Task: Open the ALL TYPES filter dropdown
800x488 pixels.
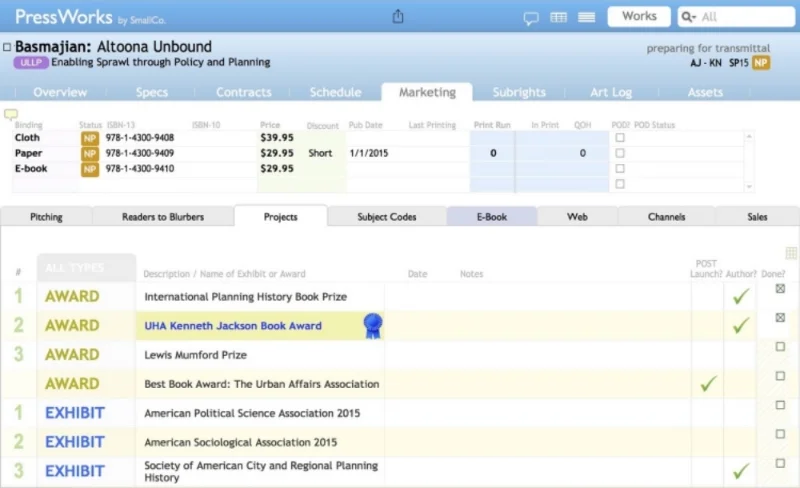Action: pyautogui.click(x=86, y=267)
